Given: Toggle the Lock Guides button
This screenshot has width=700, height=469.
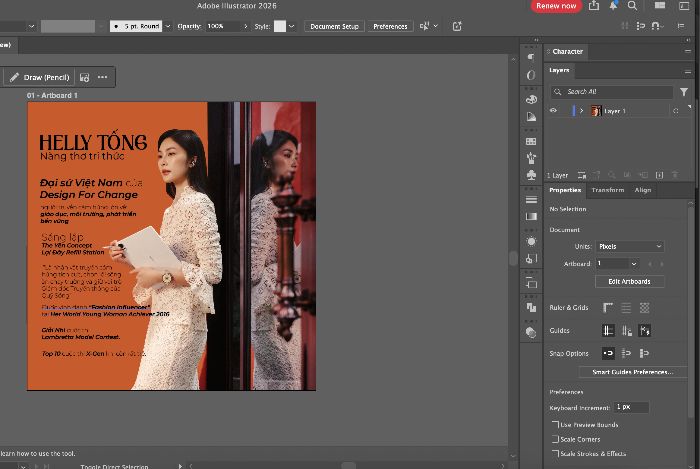Looking at the screenshot, I should [626, 331].
